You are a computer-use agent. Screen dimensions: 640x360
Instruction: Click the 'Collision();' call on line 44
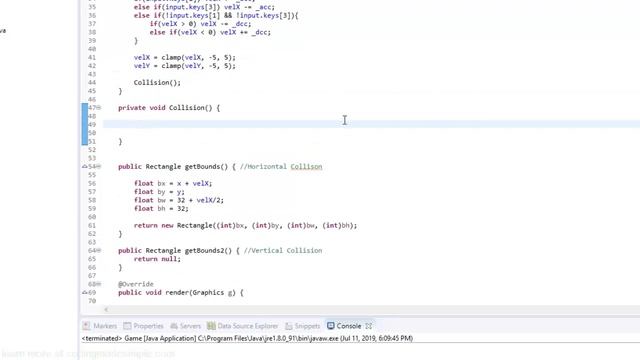[157, 82]
